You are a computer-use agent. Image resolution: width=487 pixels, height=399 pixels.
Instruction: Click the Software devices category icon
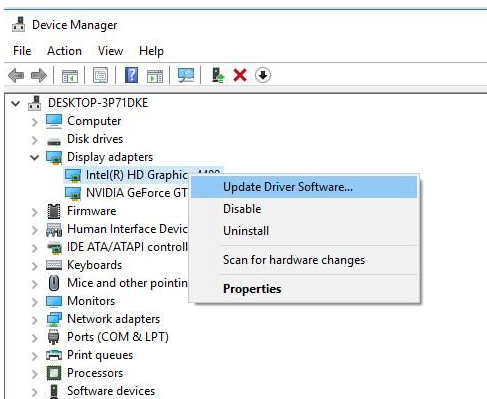pos(54,391)
